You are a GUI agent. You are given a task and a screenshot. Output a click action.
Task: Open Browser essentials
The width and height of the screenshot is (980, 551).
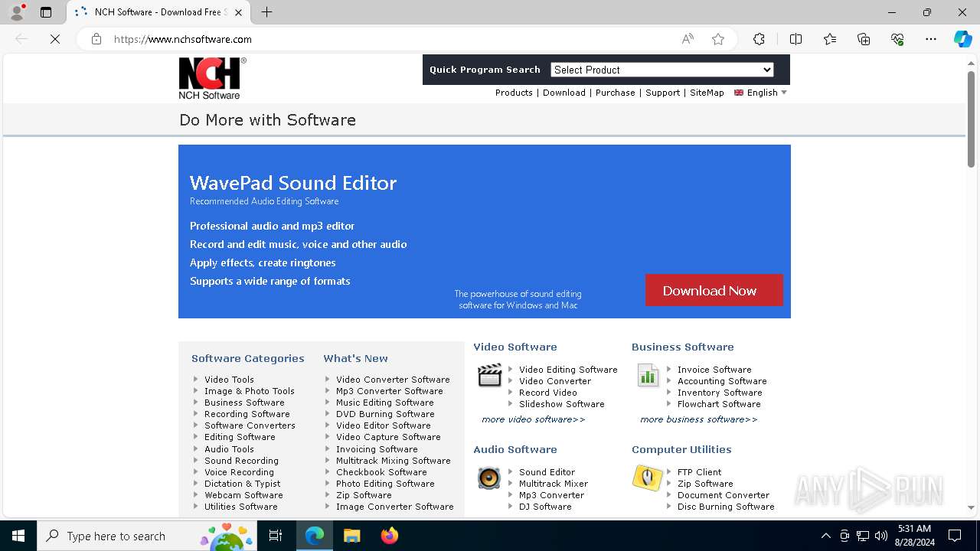point(897,39)
